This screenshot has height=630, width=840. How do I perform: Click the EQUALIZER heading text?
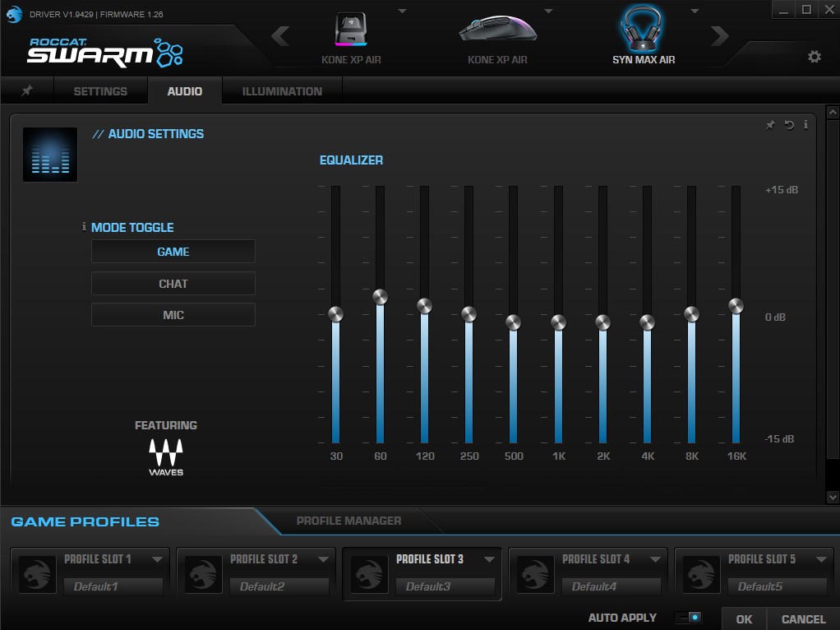coord(351,160)
